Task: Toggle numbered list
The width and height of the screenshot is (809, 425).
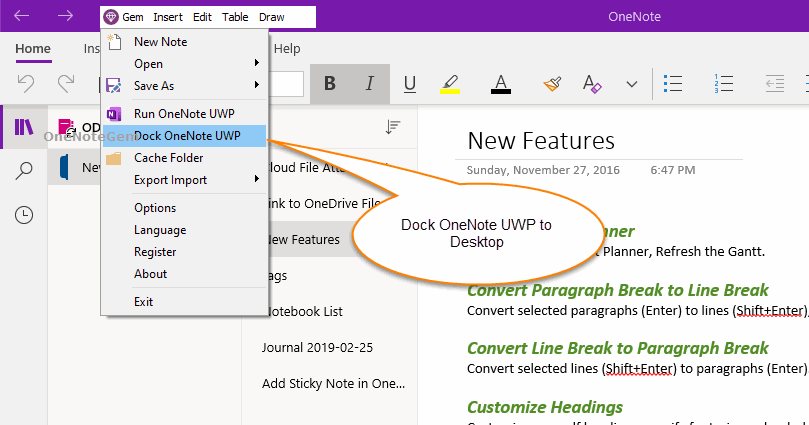Action: pos(723,84)
